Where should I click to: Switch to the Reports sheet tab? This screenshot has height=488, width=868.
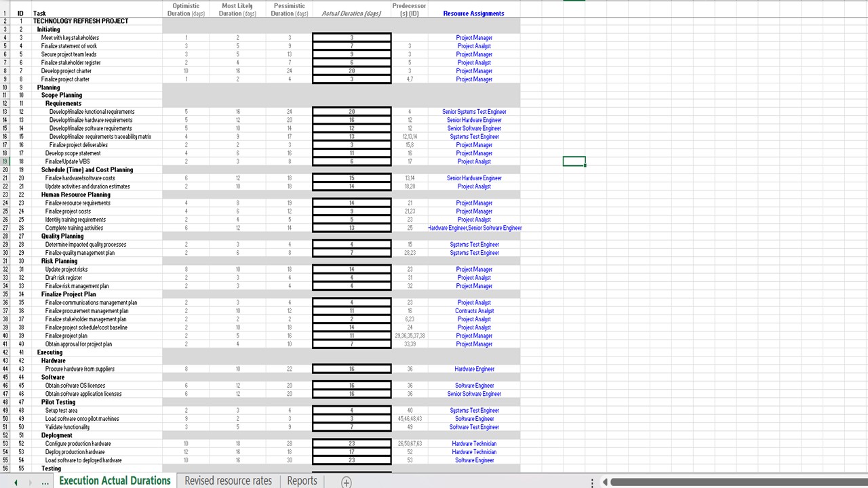coord(302,481)
